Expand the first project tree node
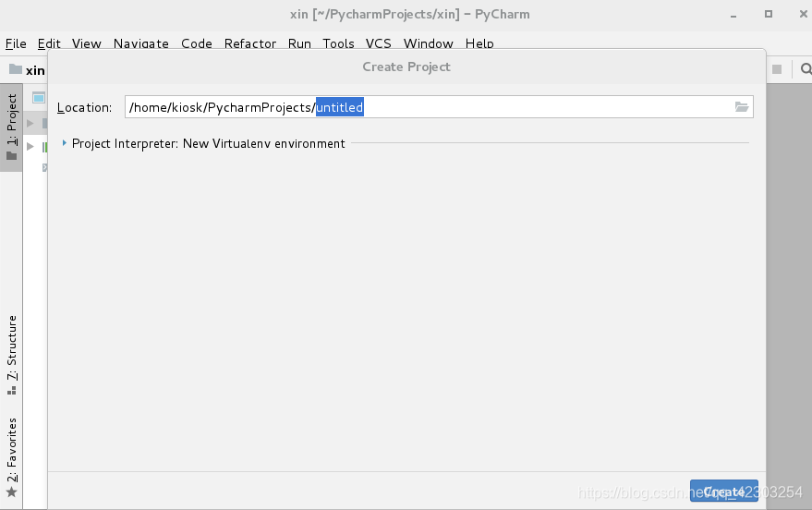This screenshot has width=812, height=510. (30, 123)
